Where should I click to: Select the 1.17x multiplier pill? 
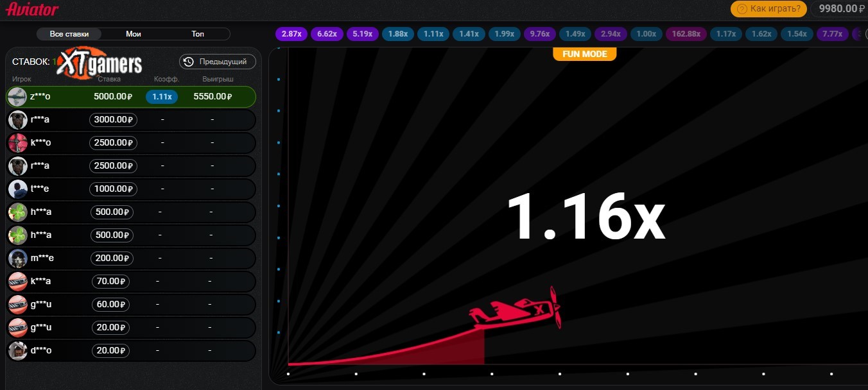[726, 34]
